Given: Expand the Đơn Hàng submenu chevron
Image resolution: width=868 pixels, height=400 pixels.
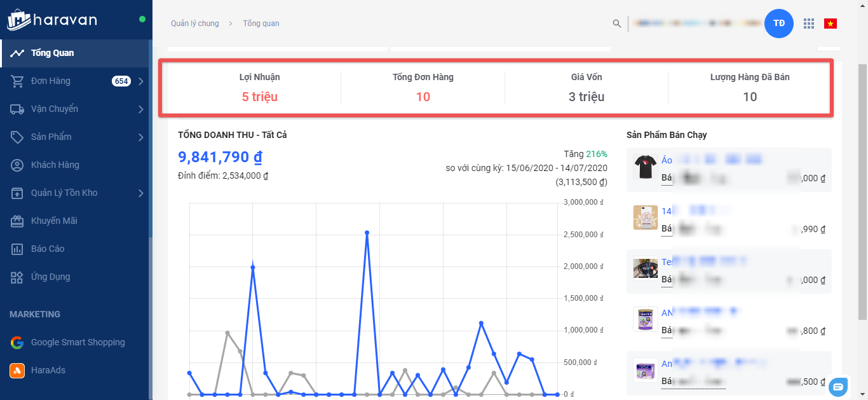Looking at the screenshot, I should click(x=141, y=81).
